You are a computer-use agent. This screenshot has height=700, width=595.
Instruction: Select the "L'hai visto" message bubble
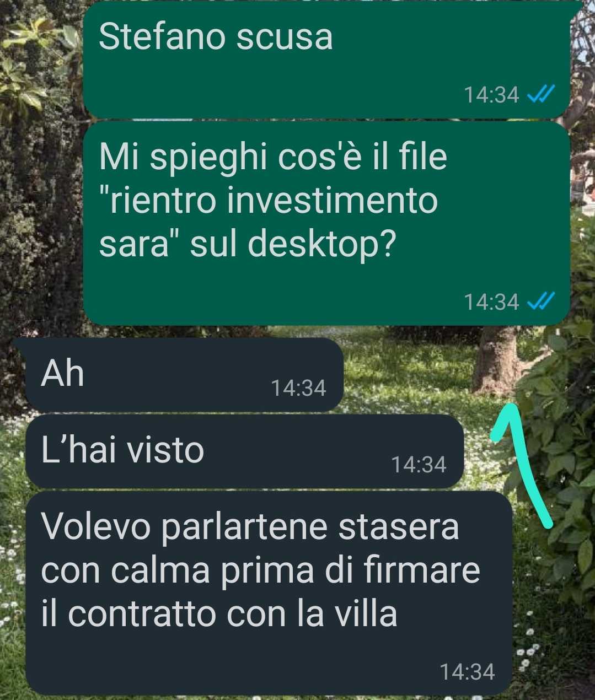click(244, 451)
